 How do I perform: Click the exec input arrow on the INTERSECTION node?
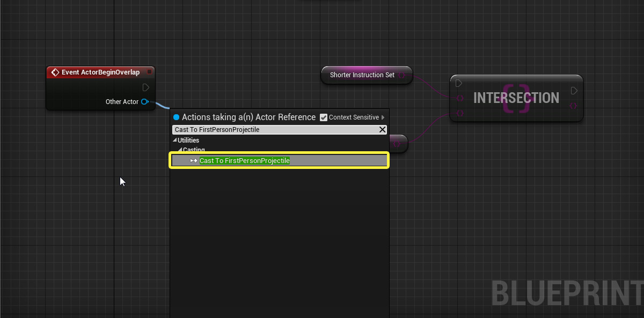pyautogui.click(x=459, y=83)
